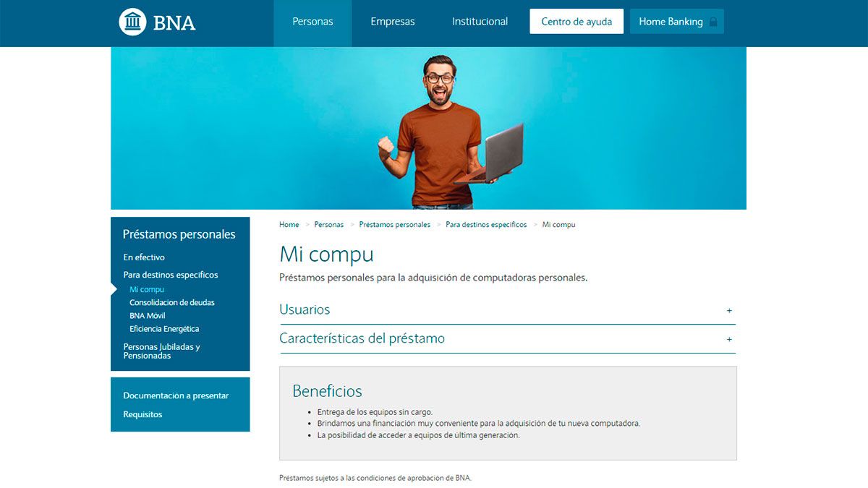Open Eficiencia Energética sidebar item

pyautogui.click(x=164, y=329)
